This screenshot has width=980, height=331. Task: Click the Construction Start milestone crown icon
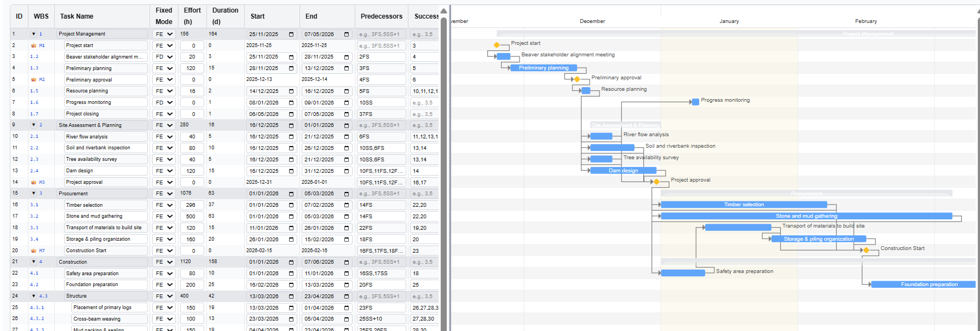pos(33,251)
